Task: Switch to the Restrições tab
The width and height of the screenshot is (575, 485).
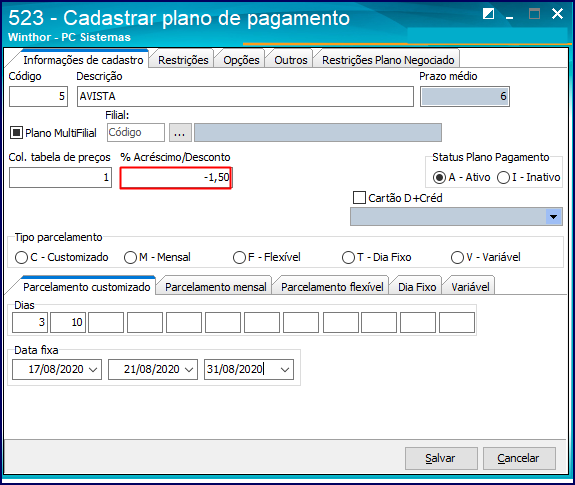Action: (x=183, y=60)
